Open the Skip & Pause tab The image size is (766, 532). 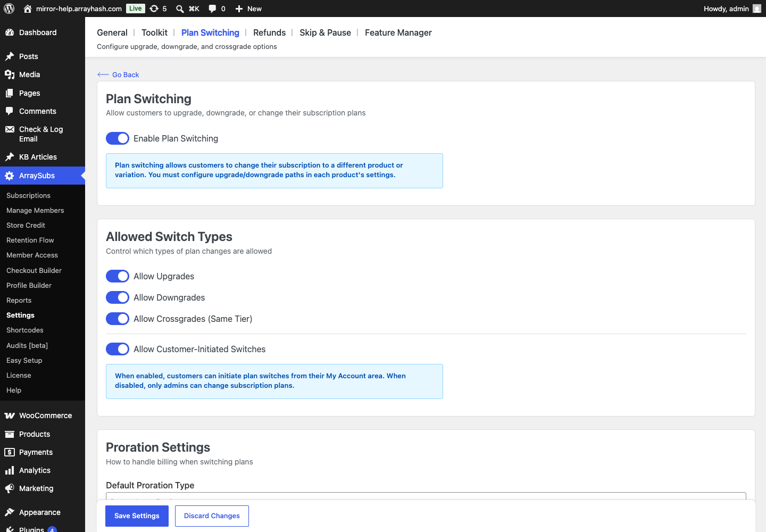[x=325, y=32]
